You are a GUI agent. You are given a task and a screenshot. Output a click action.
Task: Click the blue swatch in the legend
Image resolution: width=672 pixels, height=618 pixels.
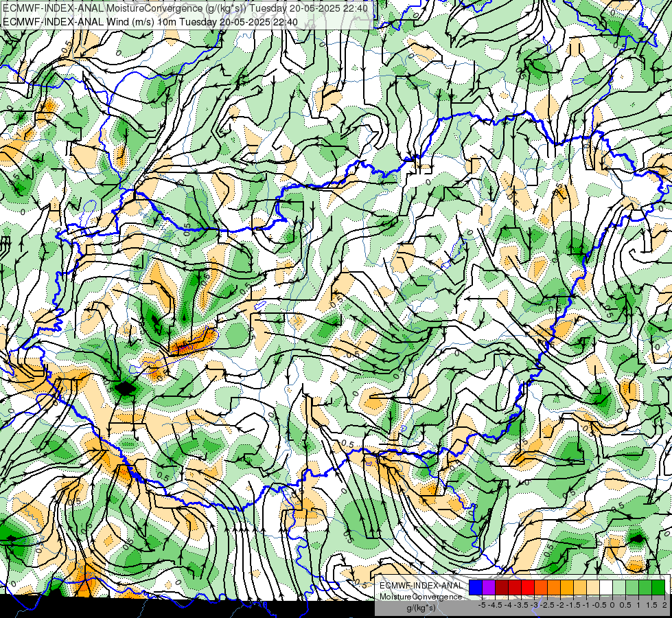click(476, 588)
